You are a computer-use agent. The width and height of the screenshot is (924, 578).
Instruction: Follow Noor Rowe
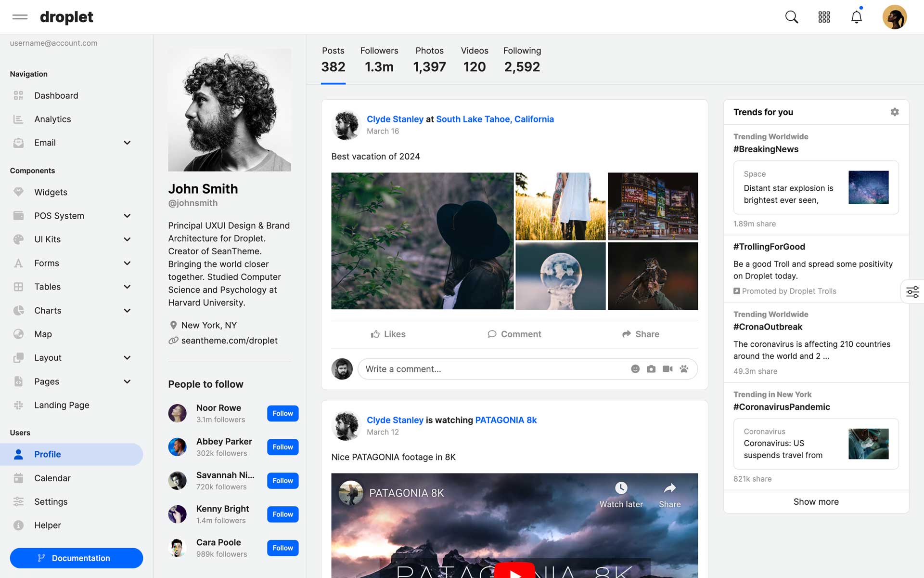pyautogui.click(x=282, y=413)
